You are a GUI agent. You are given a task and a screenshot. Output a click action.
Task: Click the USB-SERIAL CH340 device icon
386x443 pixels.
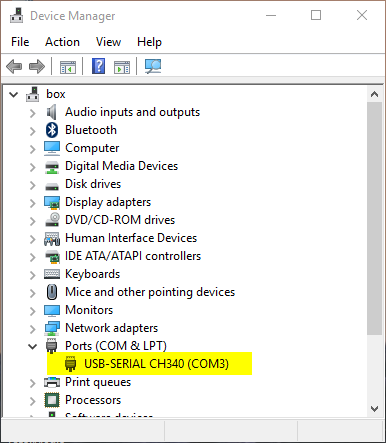(70, 364)
